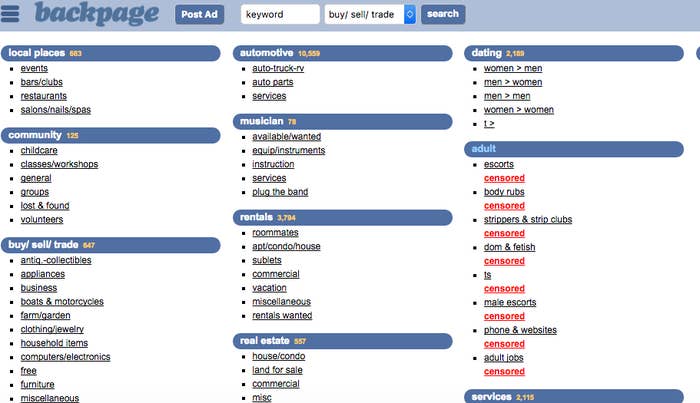Open the household items link

tap(54, 343)
